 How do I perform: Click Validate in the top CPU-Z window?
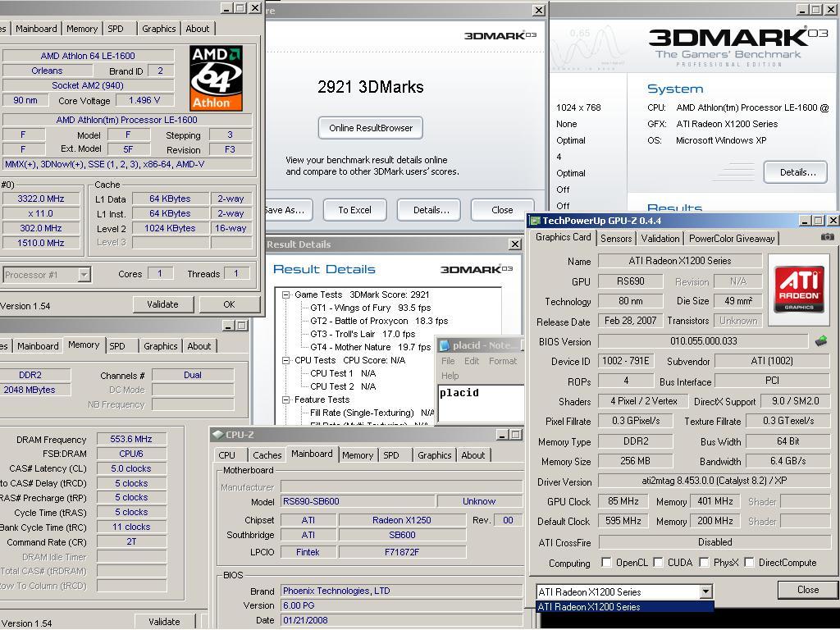163,304
